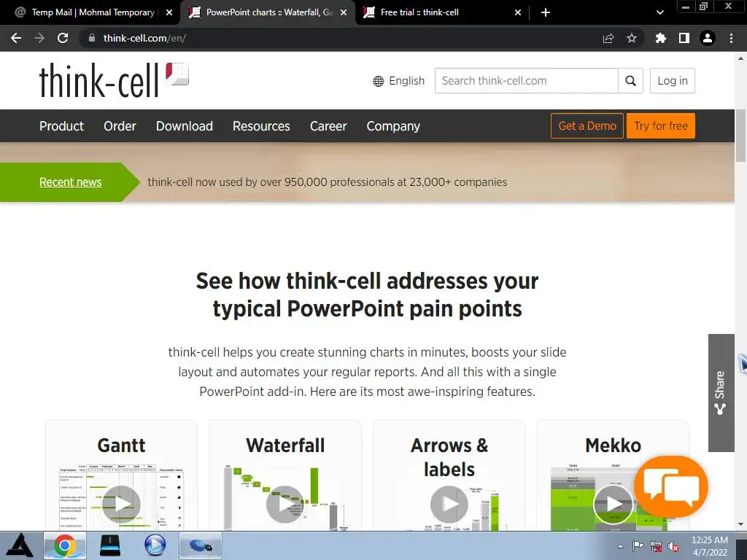Open the tab search dropdown arrow
Image resolution: width=747 pixels, height=560 pixels.
659,12
